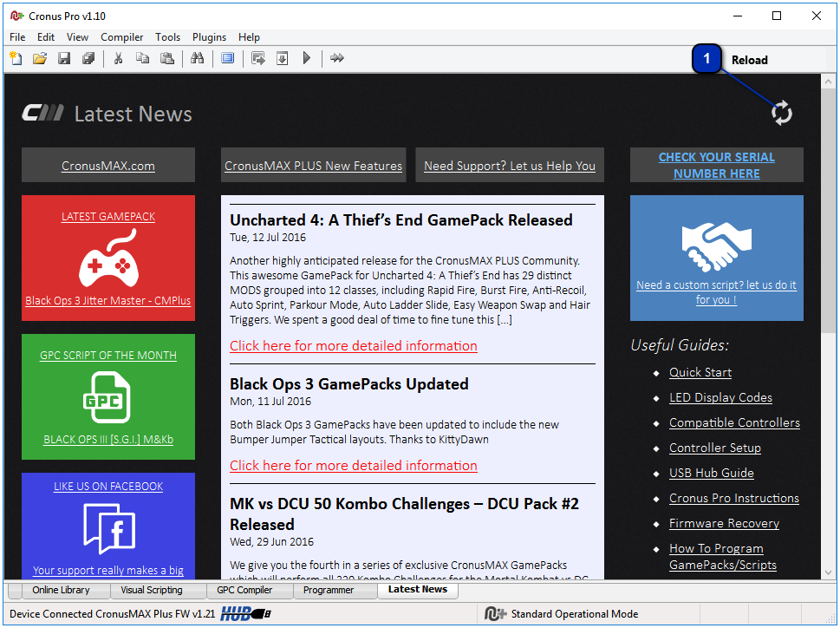The image size is (840, 628).
Task: Click the Save All toolbar icon
Action: 88,58
